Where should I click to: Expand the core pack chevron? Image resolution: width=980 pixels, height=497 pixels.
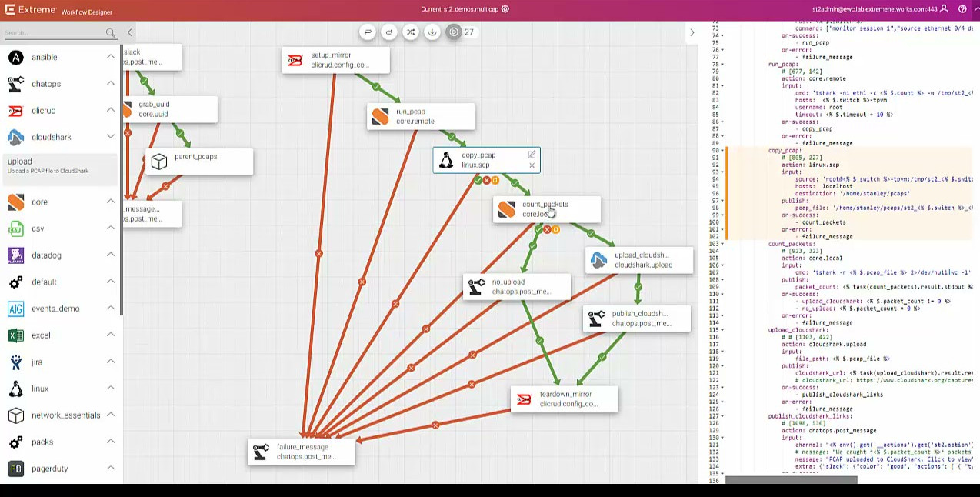(x=111, y=202)
